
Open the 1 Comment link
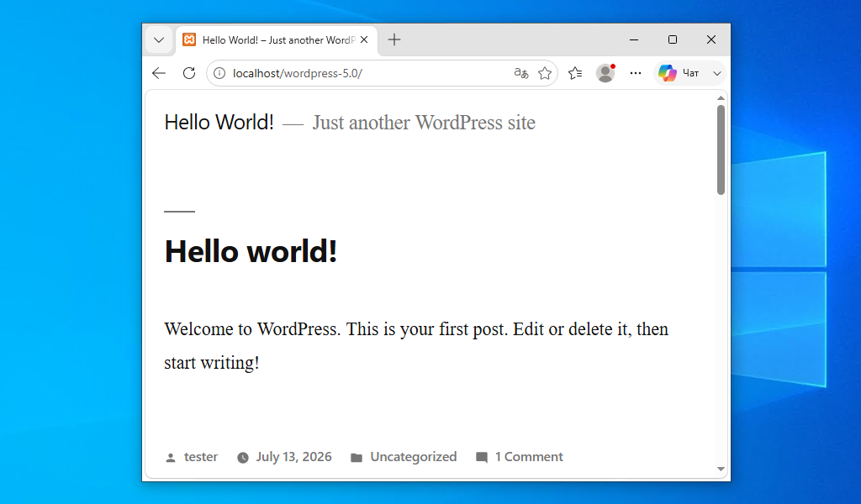pos(529,457)
